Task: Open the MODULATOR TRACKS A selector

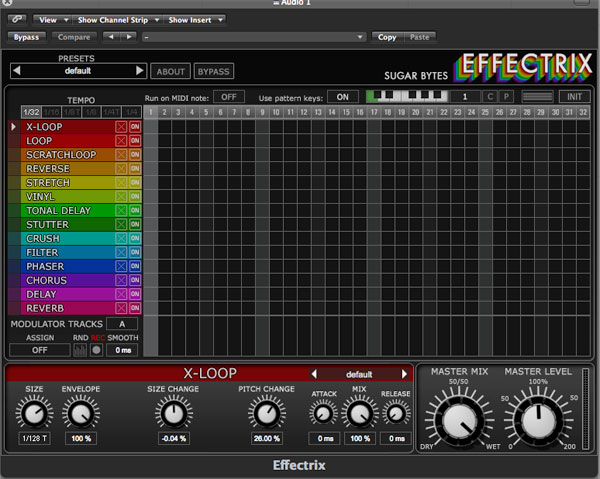Action: tap(122, 324)
